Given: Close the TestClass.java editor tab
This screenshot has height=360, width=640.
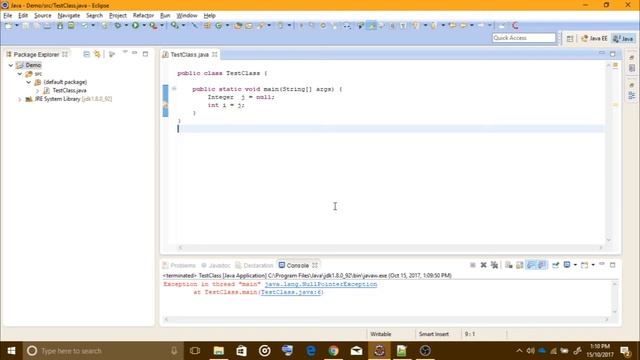Looking at the screenshot, I should coord(214,54).
